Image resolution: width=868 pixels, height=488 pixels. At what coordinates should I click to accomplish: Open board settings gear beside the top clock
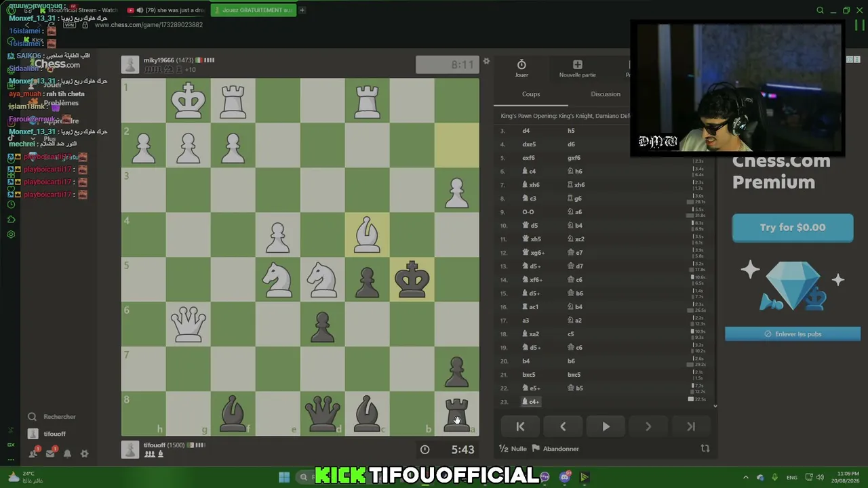(486, 62)
